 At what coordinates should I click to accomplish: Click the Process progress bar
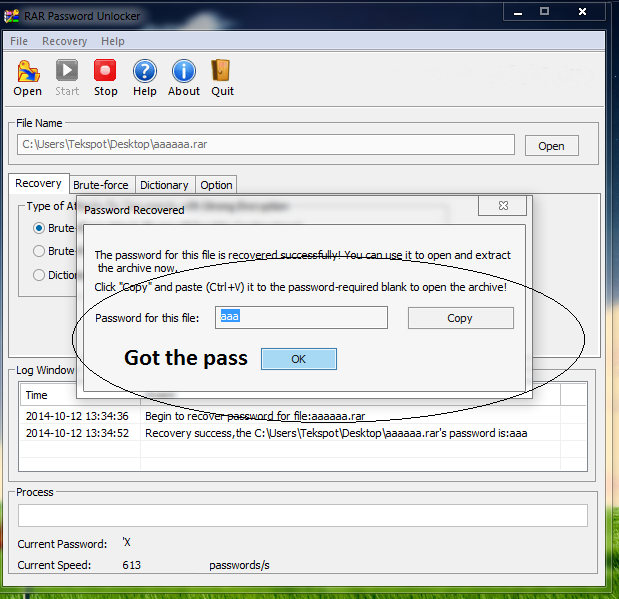tap(303, 515)
